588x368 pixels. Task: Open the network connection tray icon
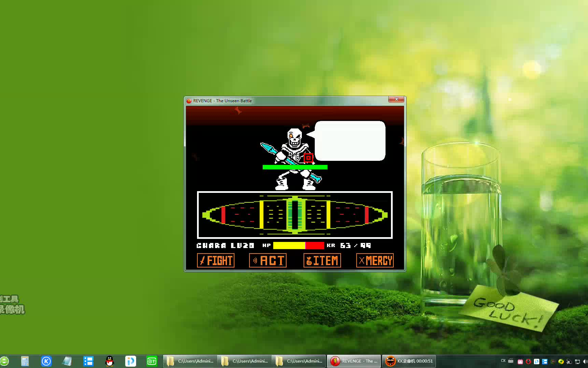point(577,362)
